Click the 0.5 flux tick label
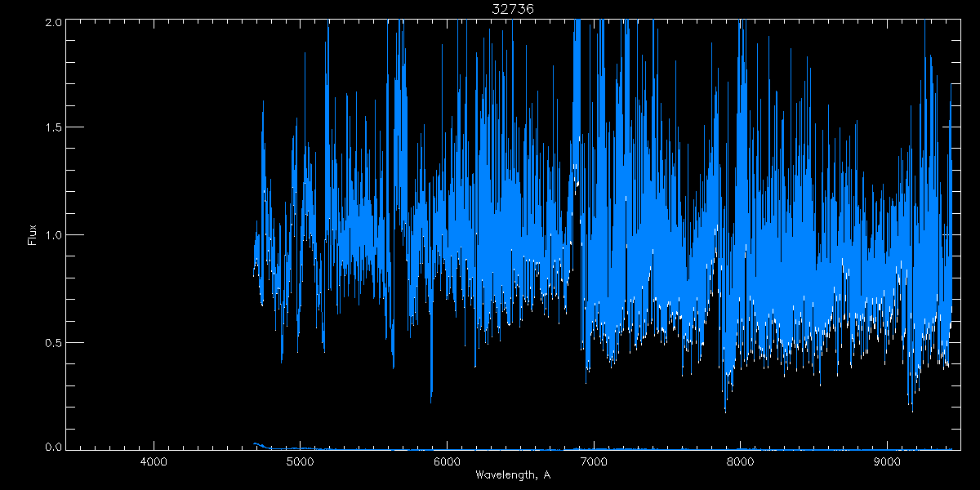This screenshot has width=980, height=490. [53, 341]
